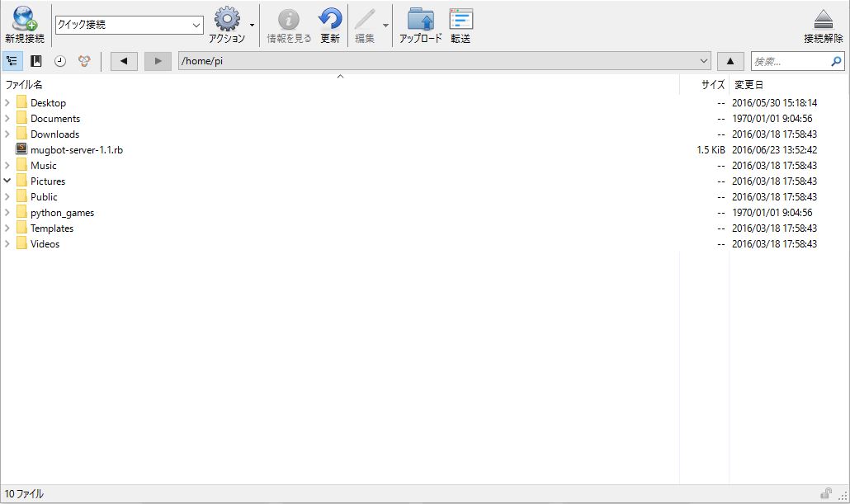The width and height of the screenshot is (850, 504).
Task: Expand the Documents folder
Action: point(7,118)
